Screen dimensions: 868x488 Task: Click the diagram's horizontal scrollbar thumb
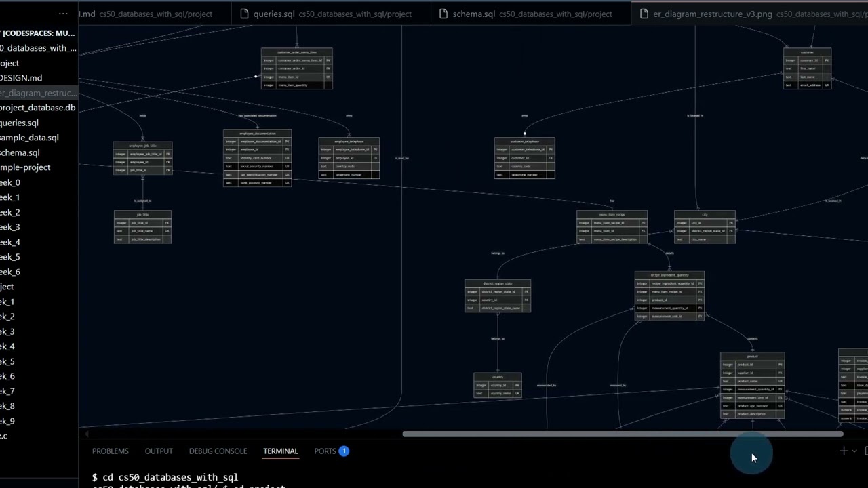tap(623, 434)
